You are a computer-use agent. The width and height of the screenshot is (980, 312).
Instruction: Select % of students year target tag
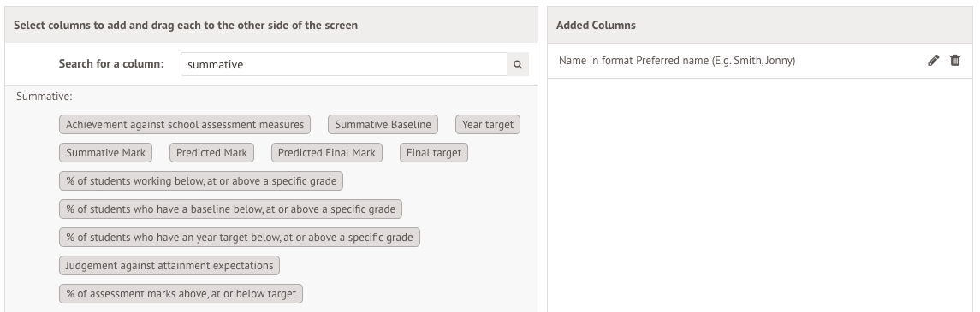240,238
